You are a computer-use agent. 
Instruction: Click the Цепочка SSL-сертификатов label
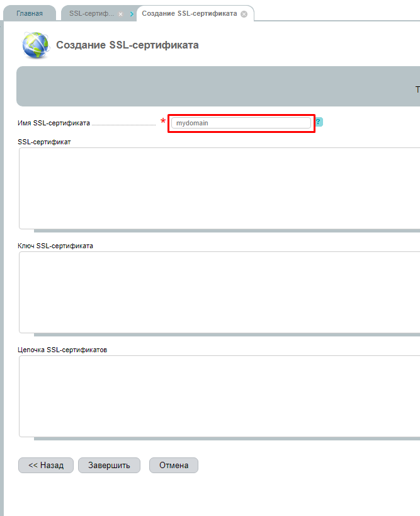click(x=62, y=350)
